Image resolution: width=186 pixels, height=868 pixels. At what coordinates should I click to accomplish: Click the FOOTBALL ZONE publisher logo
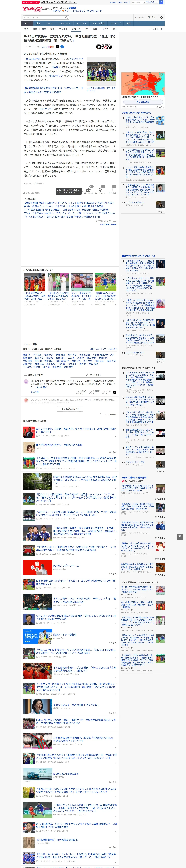104,47
